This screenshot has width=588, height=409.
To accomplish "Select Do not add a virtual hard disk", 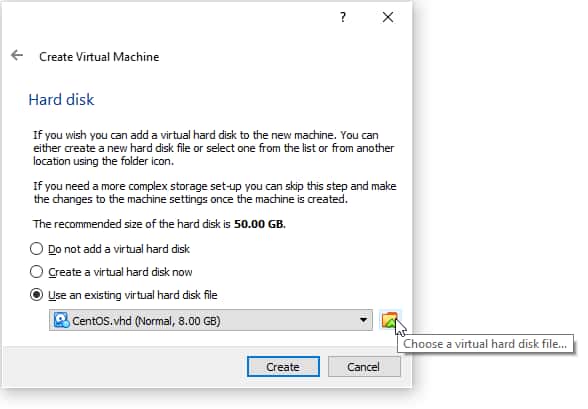I will tap(36, 249).
